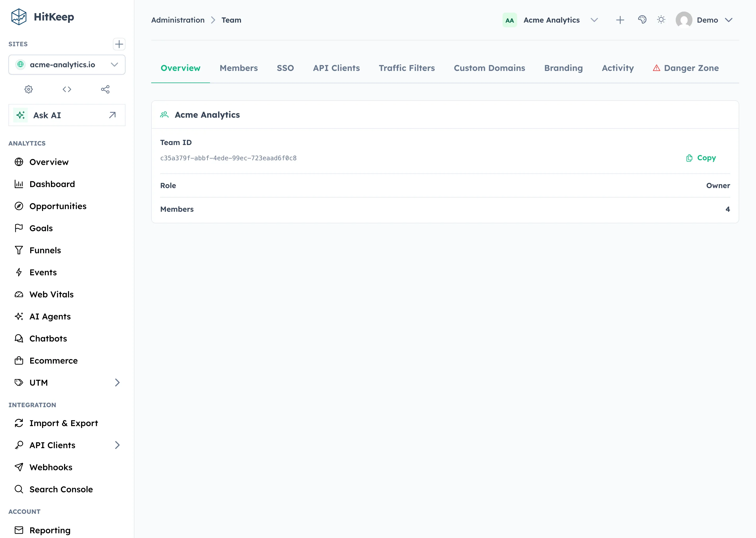Expand the UTM submenu chevron
Viewport: 756px width, 538px height.
(117, 383)
